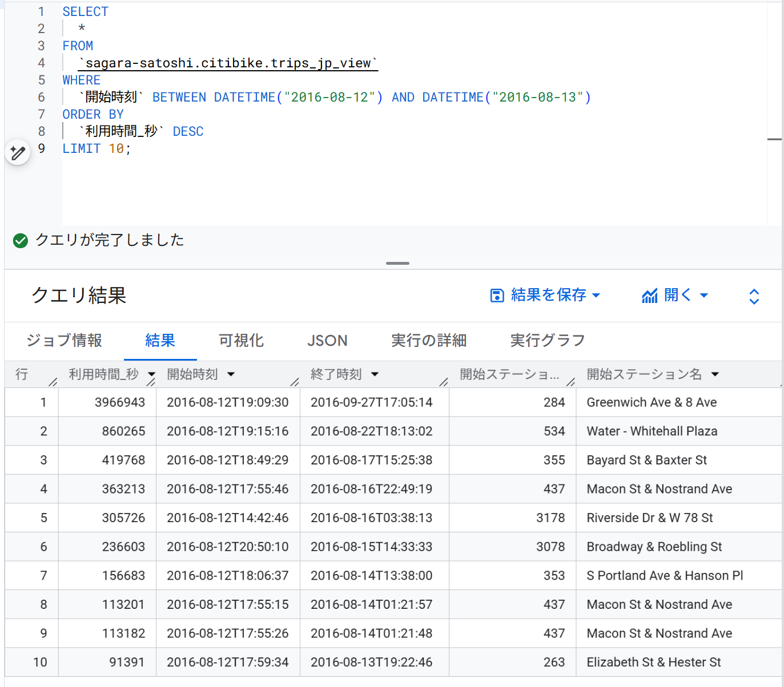Click station name Elizabeth St & Hester St
This screenshot has width=784, height=687.
pyautogui.click(x=654, y=662)
